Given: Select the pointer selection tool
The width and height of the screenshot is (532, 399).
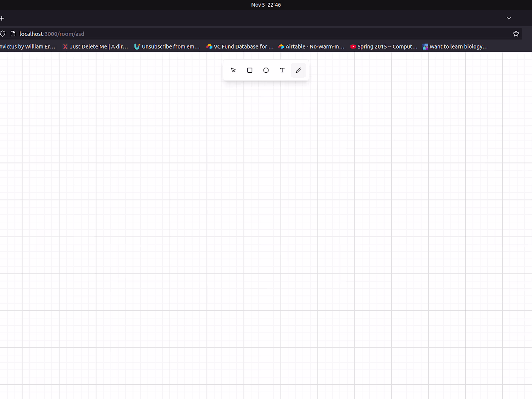Looking at the screenshot, I should point(233,70).
